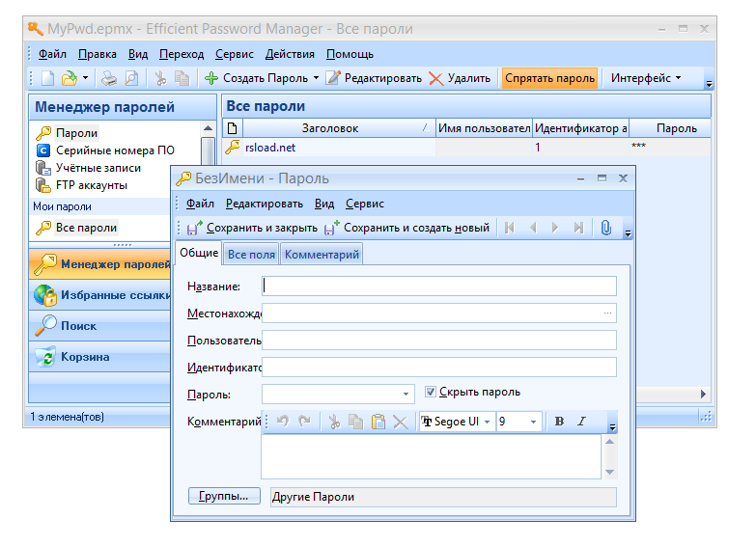
Task: Switch to the Комментарий tab
Action: pyautogui.click(x=322, y=255)
